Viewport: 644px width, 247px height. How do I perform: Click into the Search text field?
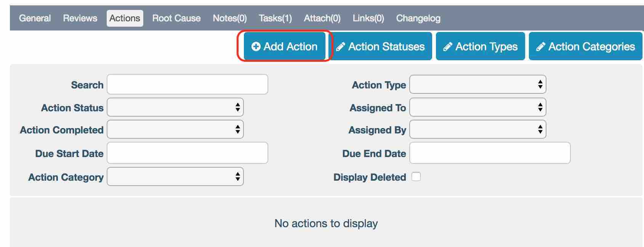click(187, 85)
